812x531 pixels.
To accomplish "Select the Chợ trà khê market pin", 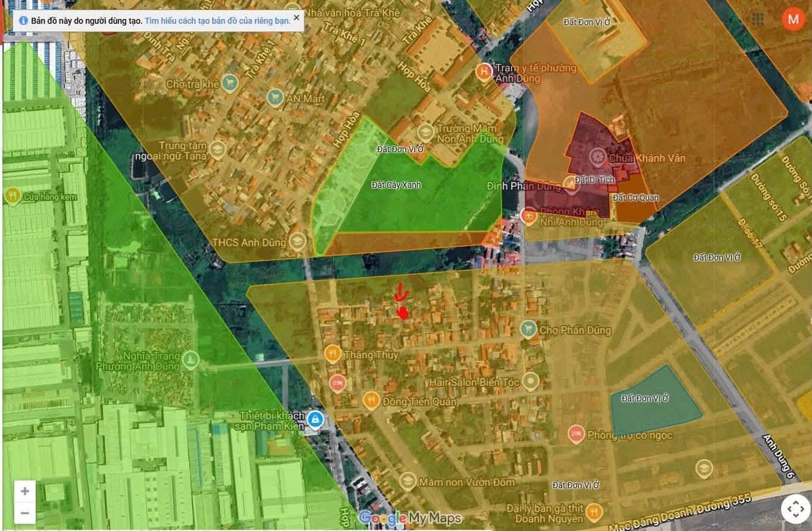I will 230,83.
